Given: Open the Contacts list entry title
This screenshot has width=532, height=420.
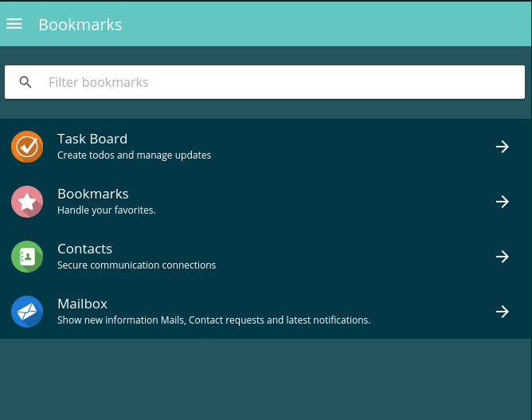Looking at the screenshot, I should (85, 249).
